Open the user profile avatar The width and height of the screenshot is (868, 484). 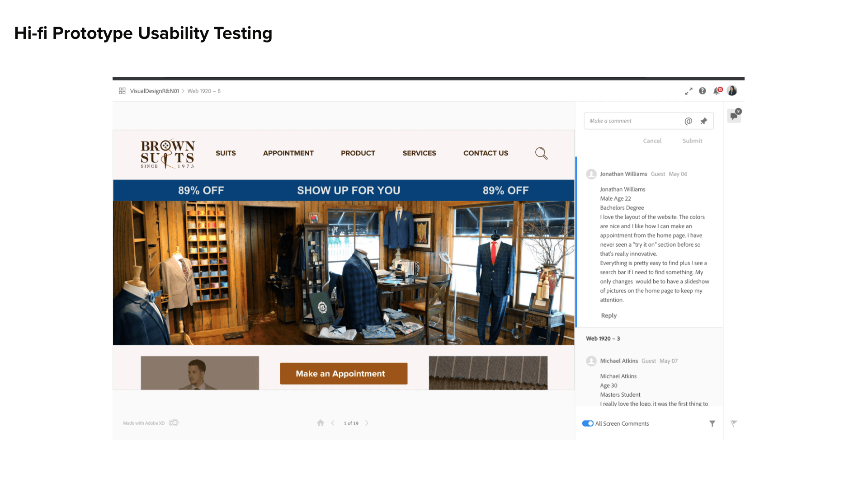732,91
